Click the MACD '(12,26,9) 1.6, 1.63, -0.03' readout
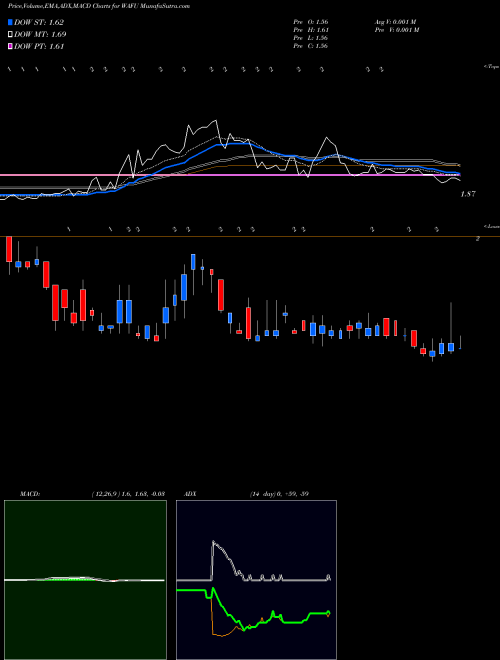The width and height of the screenshot is (500, 660). [128, 493]
